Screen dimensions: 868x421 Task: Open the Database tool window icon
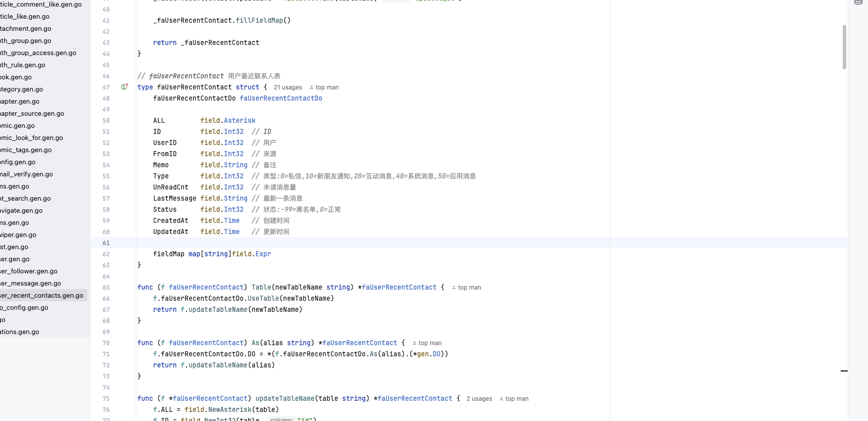tap(858, 3)
